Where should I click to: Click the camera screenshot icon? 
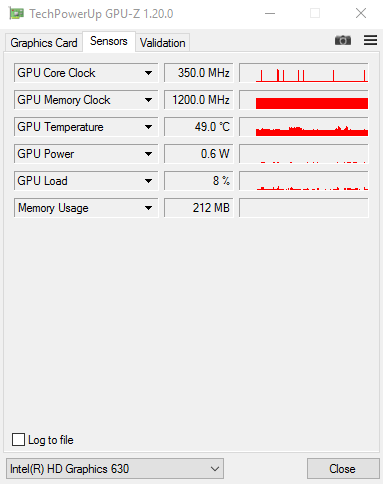click(343, 40)
